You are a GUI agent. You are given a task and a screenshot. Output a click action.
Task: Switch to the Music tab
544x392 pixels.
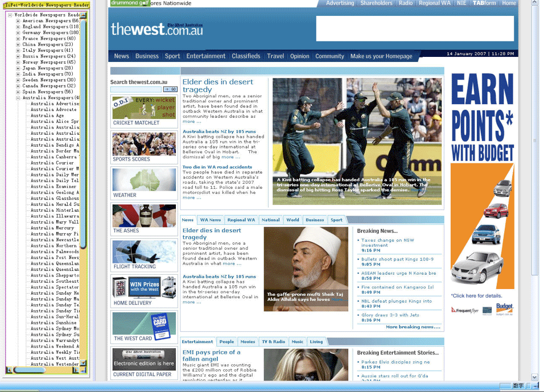(x=298, y=342)
